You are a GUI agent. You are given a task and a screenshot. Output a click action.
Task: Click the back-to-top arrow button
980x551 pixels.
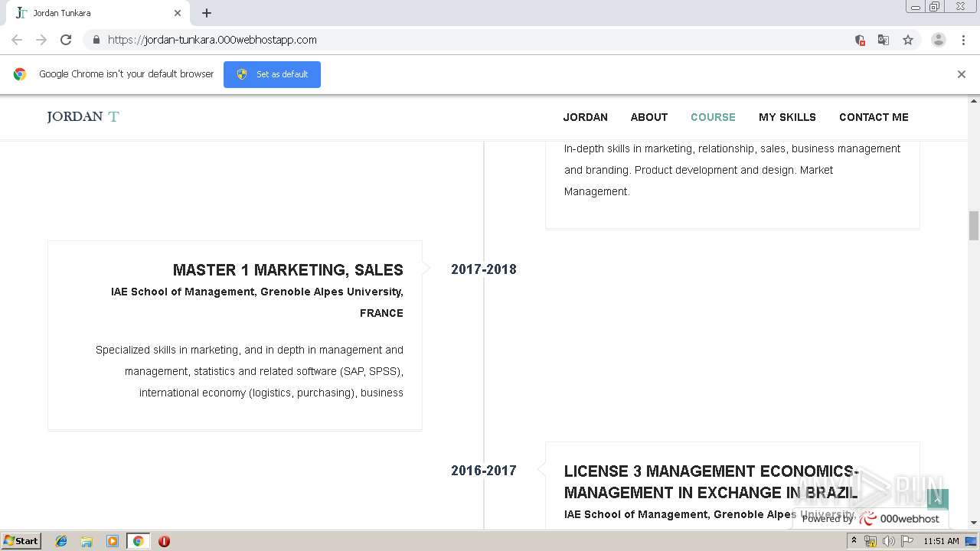[938, 500]
